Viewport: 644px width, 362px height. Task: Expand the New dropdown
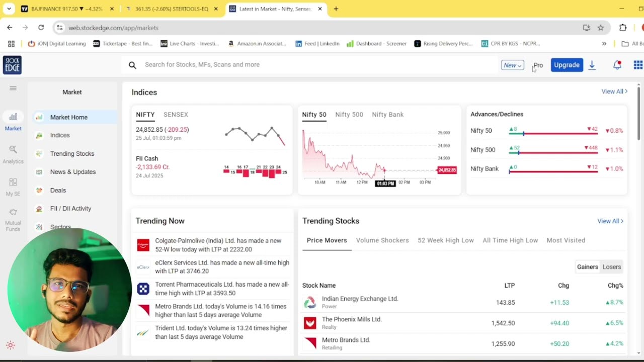[x=513, y=65]
